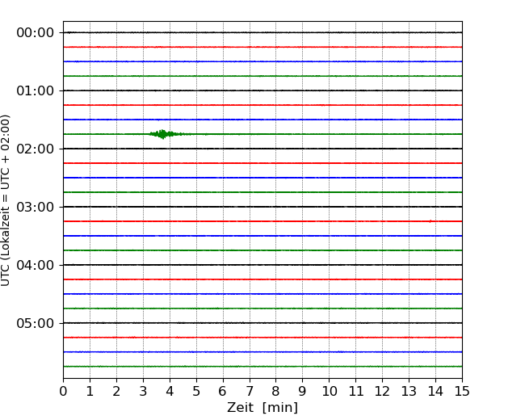Select the 13 minute tick label
The image size is (525, 420).
(x=409, y=392)
